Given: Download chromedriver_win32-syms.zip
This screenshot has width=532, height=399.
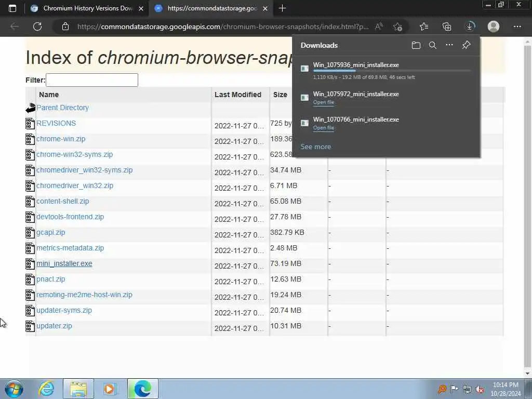Looking at the screenshot, I should [x=84, y=170].
